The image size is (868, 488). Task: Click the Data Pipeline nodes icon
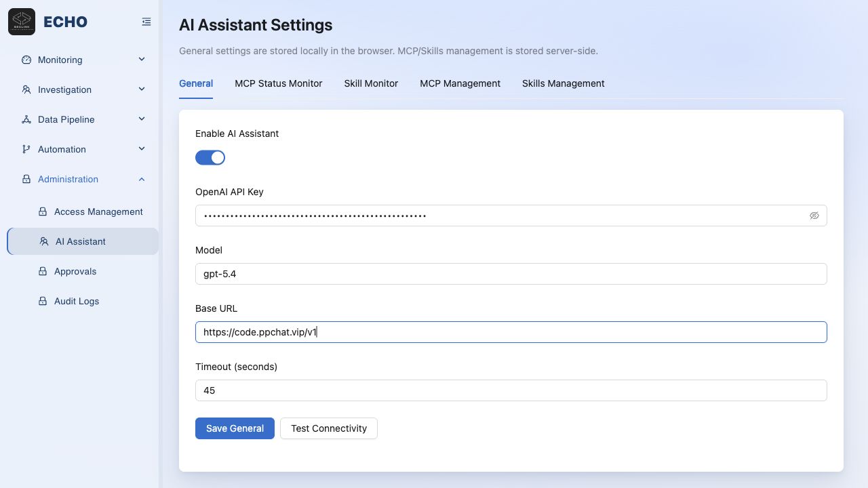(x=26, y=119)
